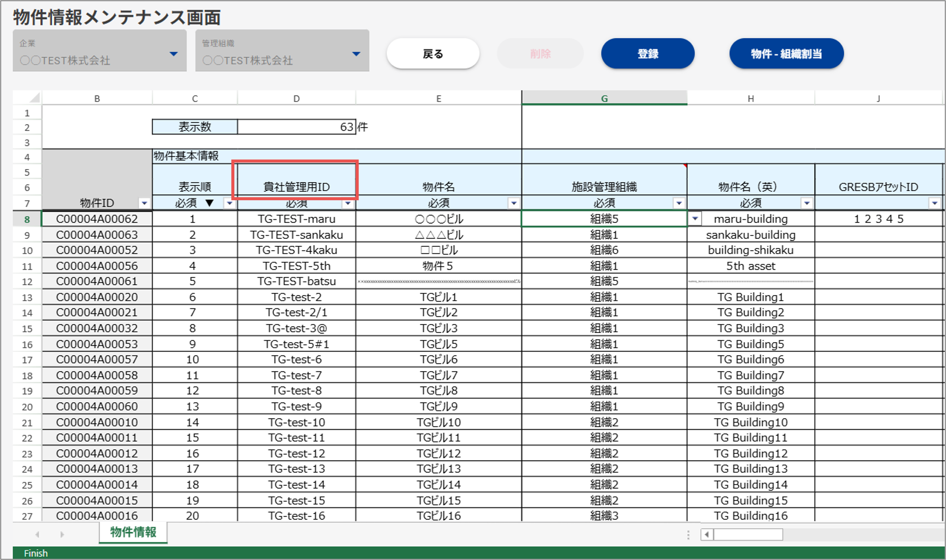Open the cell dropdown next to 組織5
The width and height of the screenshot is (946, 560).
tap(695, 218)
